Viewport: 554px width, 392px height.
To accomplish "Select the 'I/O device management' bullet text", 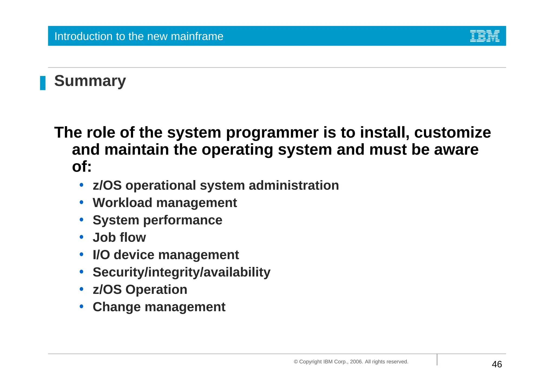I will (x=166, y=255).
